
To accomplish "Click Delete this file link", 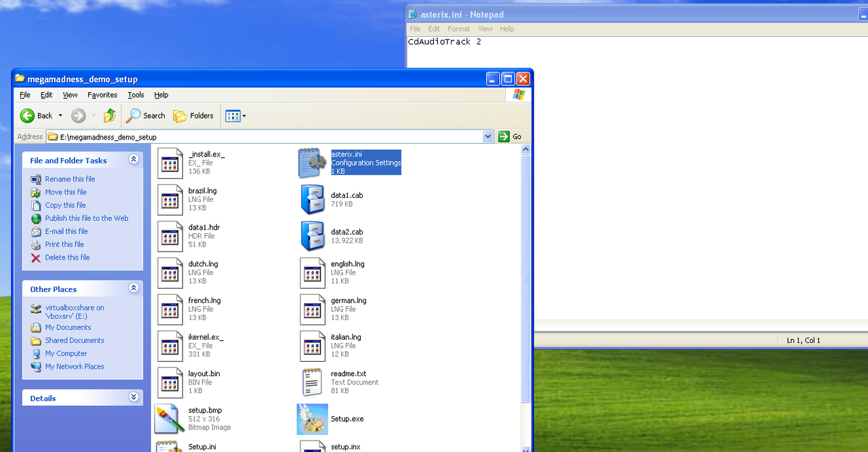I will tap(67, 258).
